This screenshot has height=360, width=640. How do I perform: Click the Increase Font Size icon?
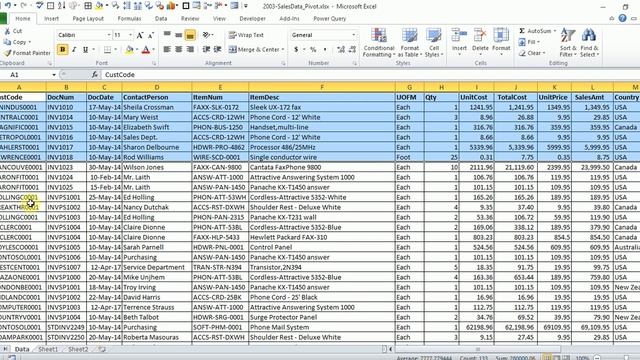pos(140,36)
